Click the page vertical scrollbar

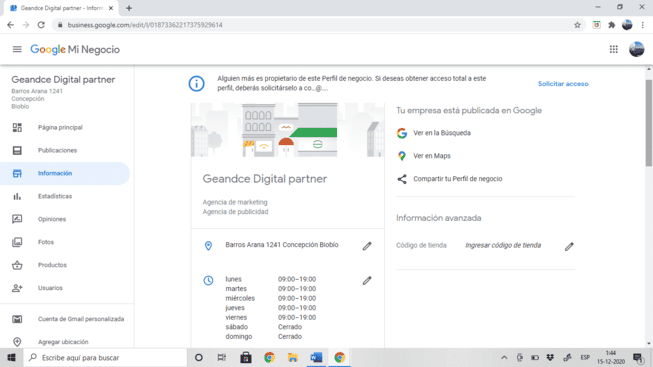pyautogui.click(x=649, y=123)
